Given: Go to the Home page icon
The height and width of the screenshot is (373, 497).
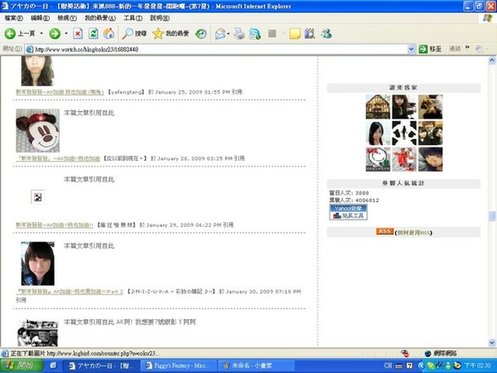Looking at the screenshot, I should [x=109, y=33].
